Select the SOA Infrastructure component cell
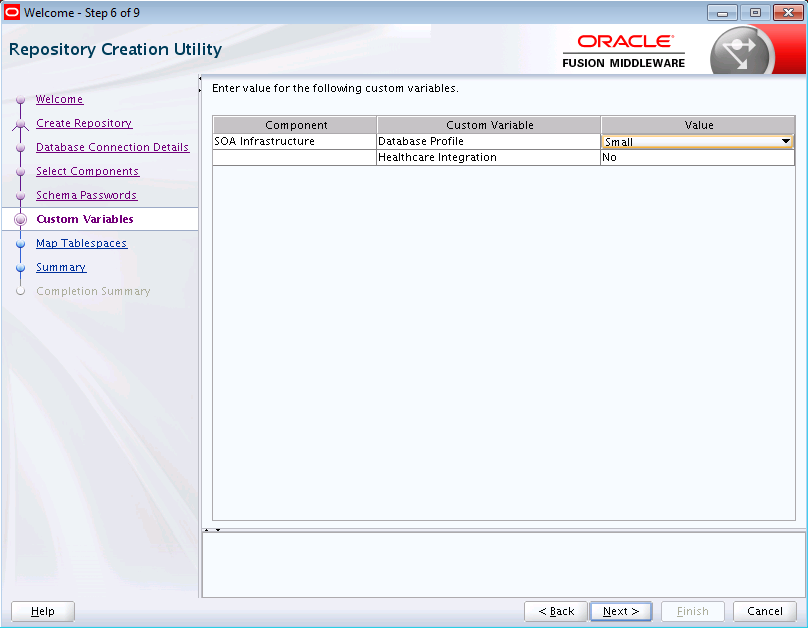 tap(295, 141)
